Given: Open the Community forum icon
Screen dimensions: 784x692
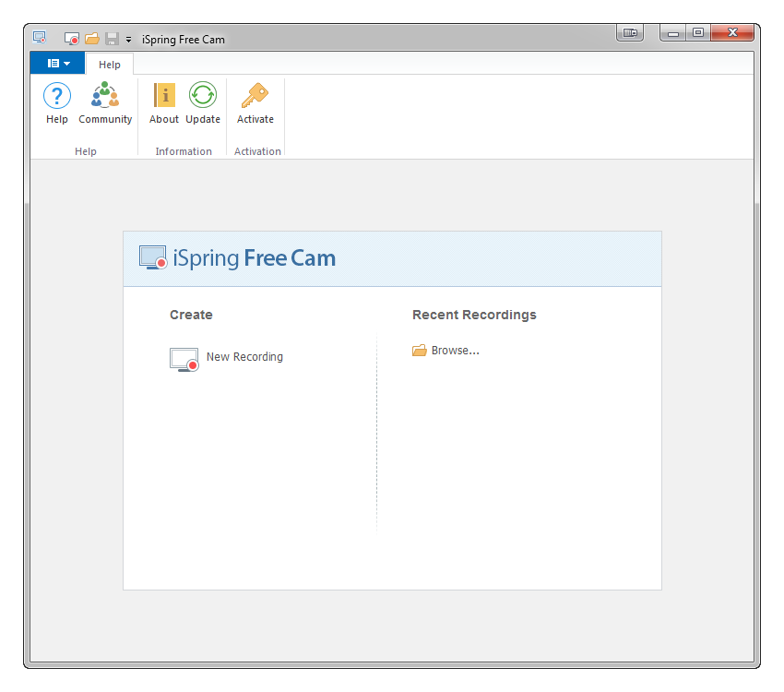Looking at the screenshot, I should [105, 103].
